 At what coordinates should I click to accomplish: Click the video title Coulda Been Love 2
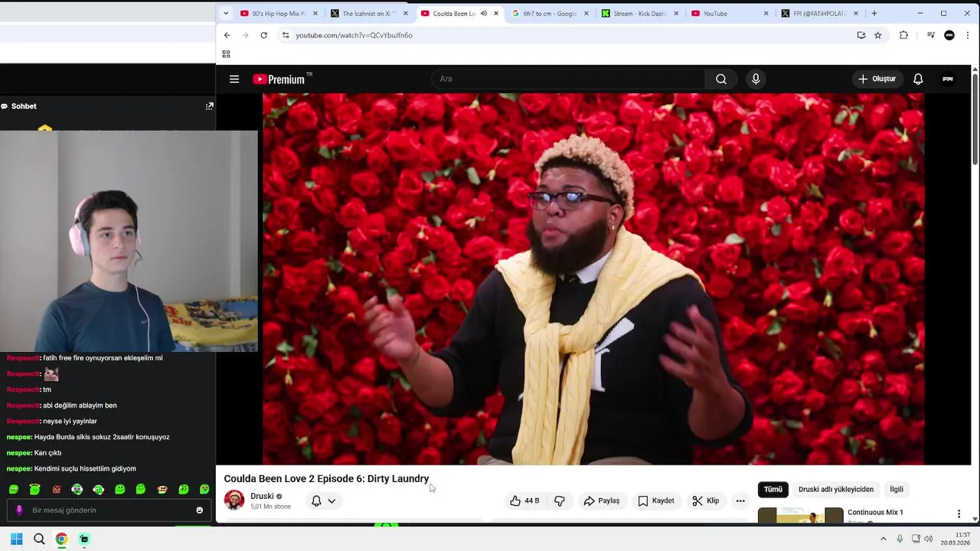coord(326,479)
